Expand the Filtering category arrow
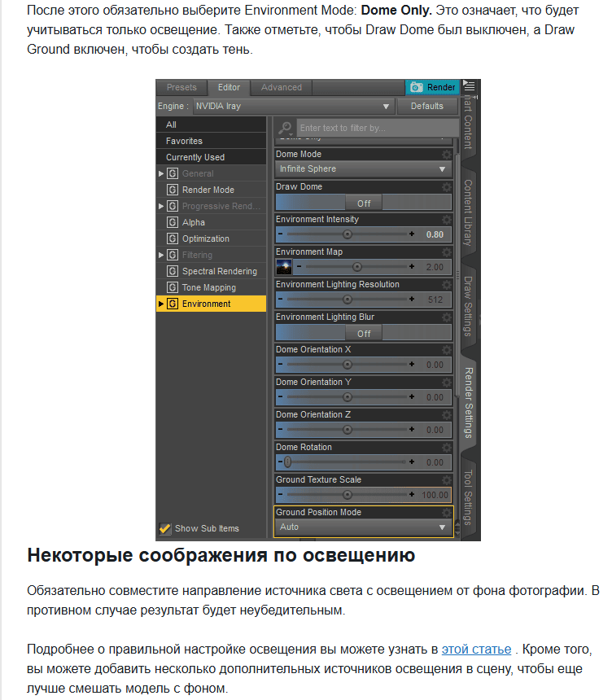The height and width of the screenshot is (700, 612). coord(161,255)
